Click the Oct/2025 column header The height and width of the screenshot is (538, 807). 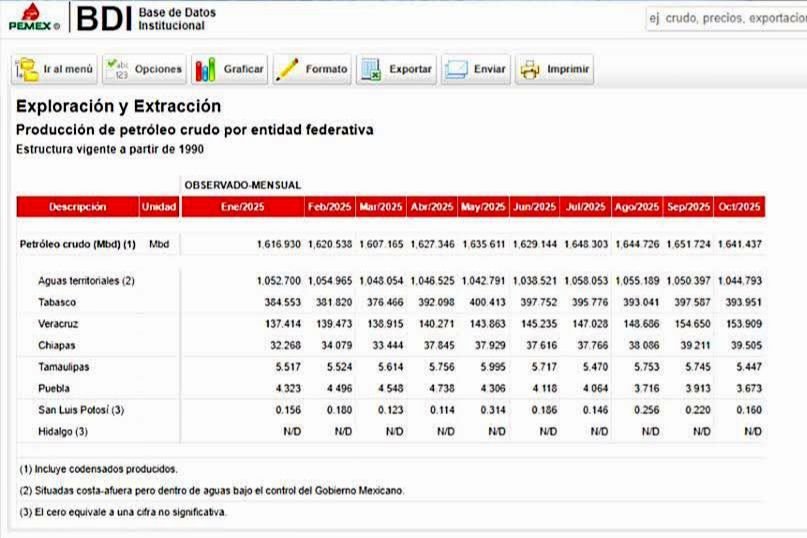(740, 207)
